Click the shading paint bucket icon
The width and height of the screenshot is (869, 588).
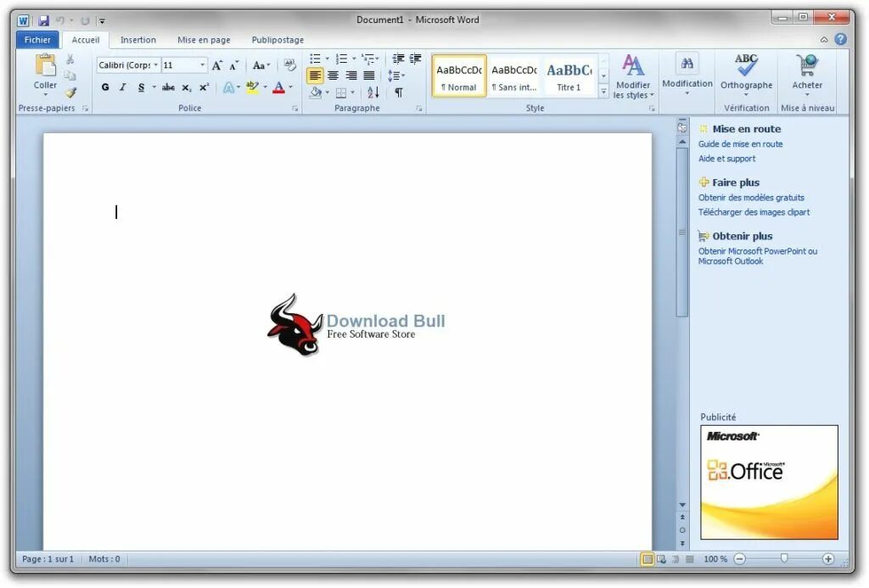[316, 92]
